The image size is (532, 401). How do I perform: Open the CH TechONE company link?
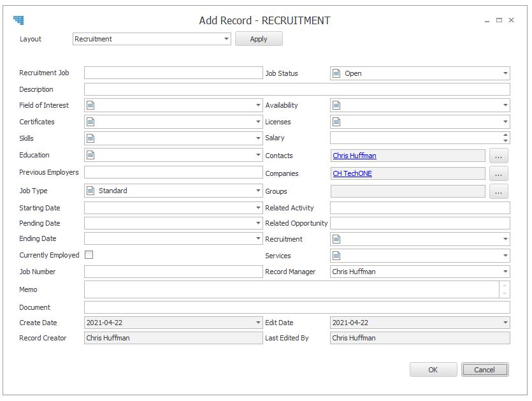click(x=352, y=174)
